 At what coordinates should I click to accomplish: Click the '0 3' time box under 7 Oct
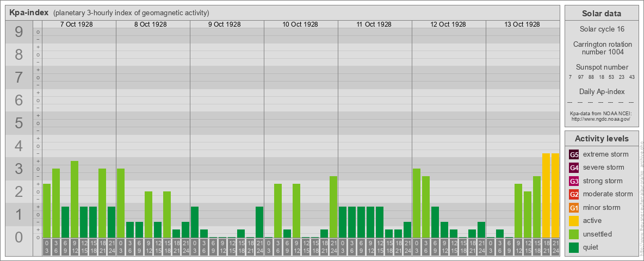click(x=47, y=248)
